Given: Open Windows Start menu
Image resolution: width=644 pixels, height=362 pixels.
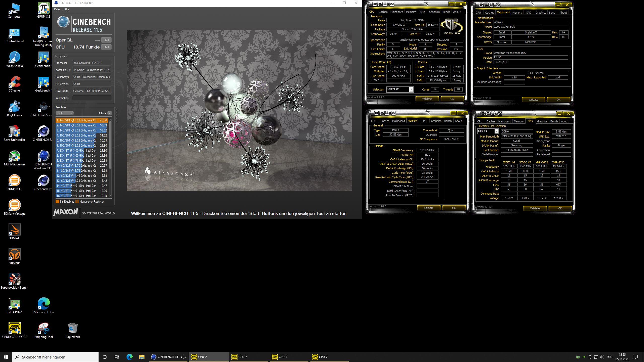Looking at the screenshot, I should click(6, 357).
